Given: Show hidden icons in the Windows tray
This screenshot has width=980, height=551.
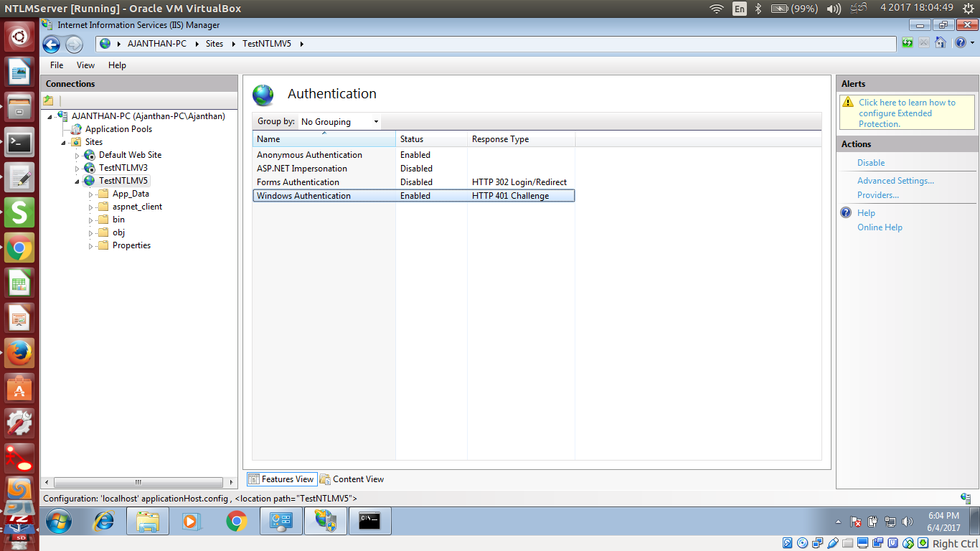Looking at the screenshot, I should pos(838,522).
